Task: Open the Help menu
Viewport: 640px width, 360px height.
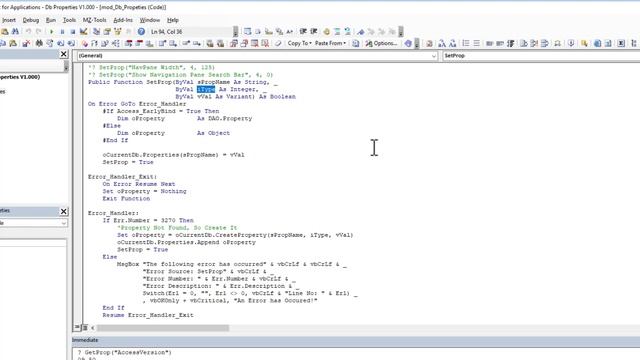Action: [x=173, y=20]
